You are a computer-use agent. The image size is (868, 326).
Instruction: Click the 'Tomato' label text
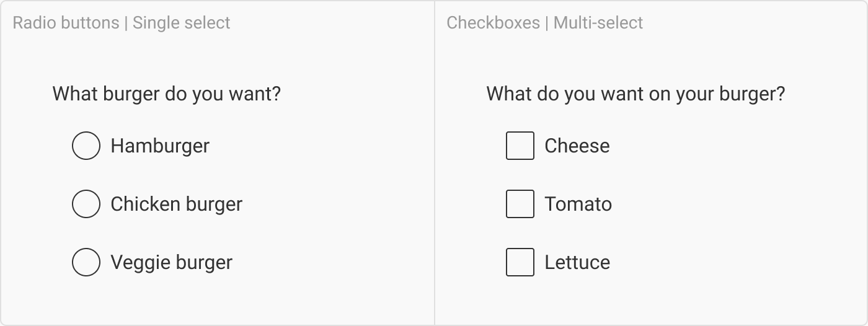(x=578, y=204)
